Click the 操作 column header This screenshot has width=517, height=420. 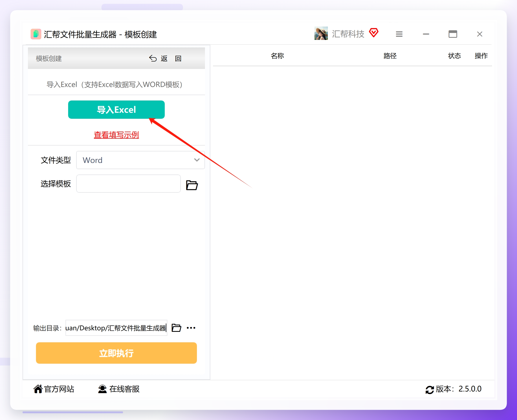tap(481, 56)
